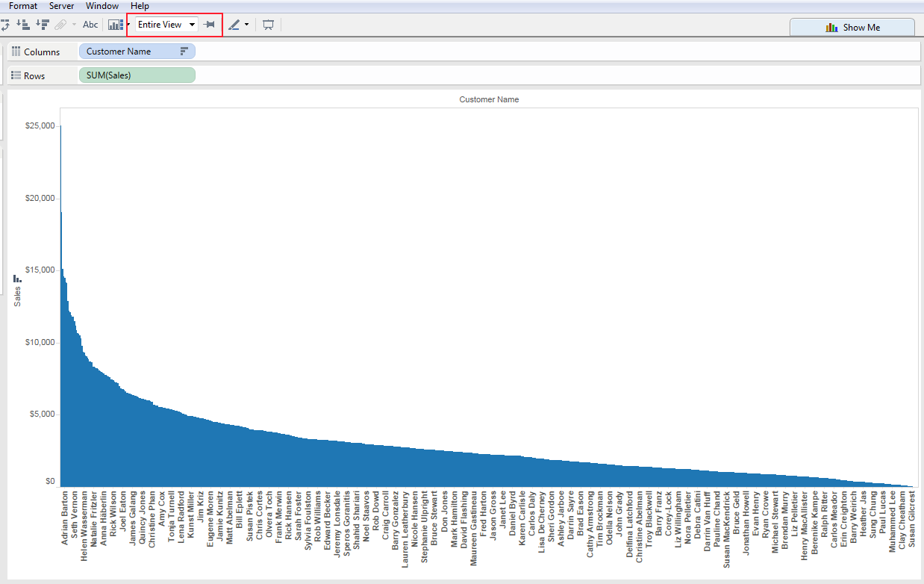924x584 pixels.
Task: Toggle mark labels with the Abc icon
Action: 90,25
